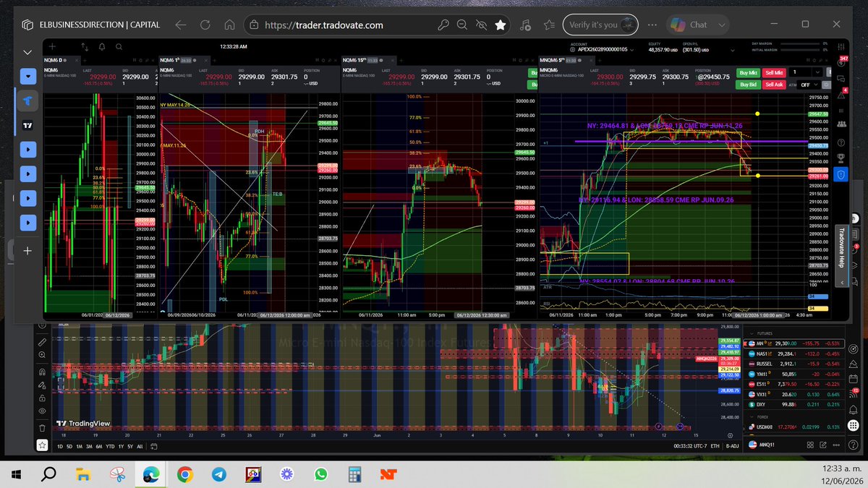The image size is (868, 488).
Task: Toggle the favorite star for this page
Action: coord(500,25)
